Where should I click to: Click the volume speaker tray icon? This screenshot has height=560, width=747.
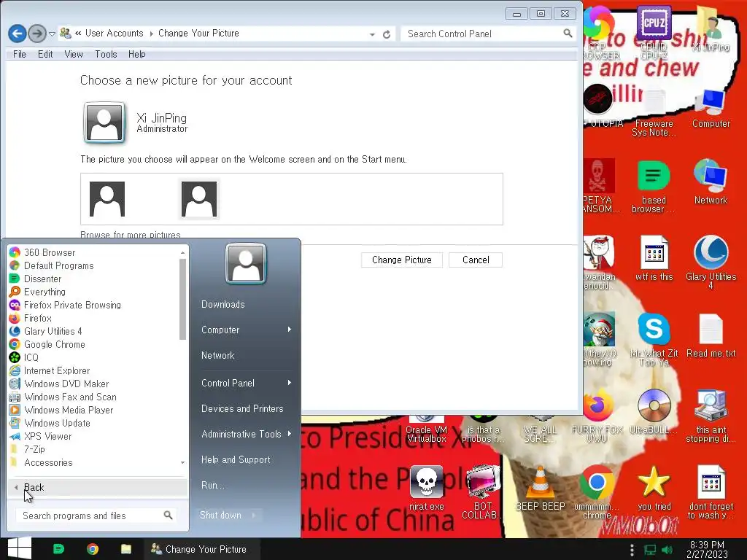[667, 550]
